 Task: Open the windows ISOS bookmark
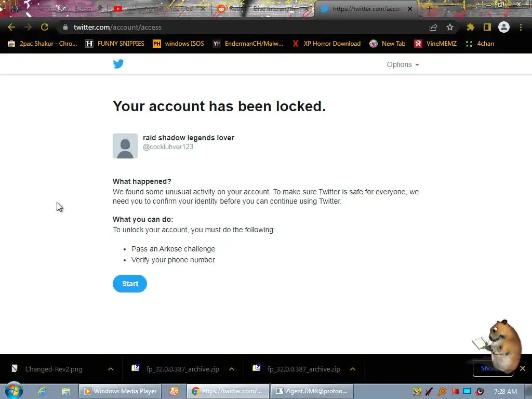tap(179, 44)
